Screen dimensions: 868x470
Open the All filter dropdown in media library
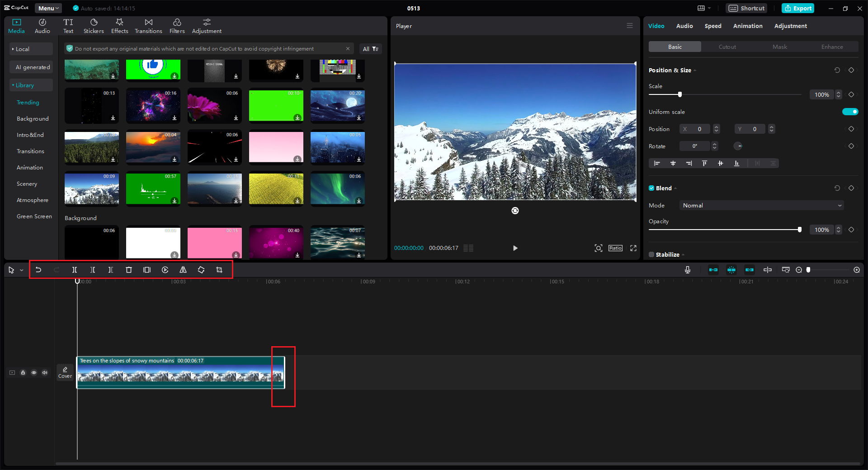370,48
